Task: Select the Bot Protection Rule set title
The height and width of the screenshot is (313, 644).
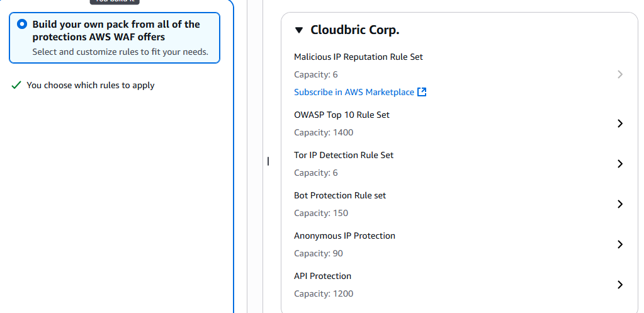Action: click(340, 195)
